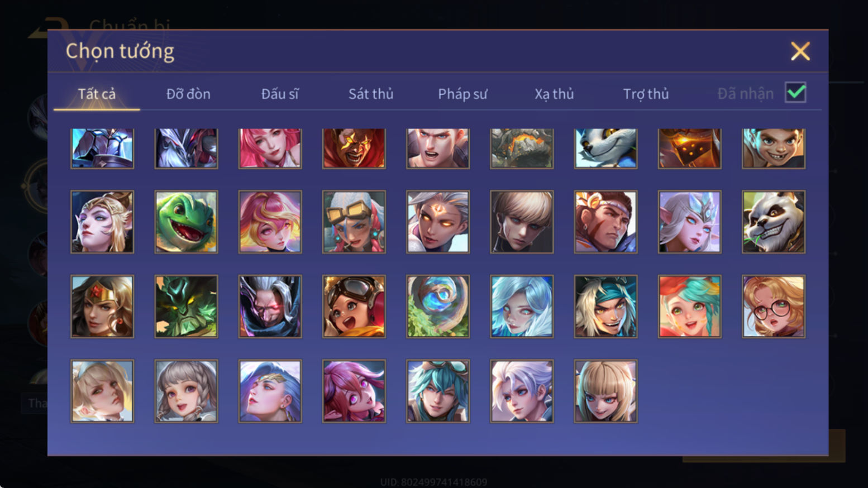Switch to the Pháp sư tab
Image resolution: width=868 pixels, height=488 pixels.
(462, 94)
